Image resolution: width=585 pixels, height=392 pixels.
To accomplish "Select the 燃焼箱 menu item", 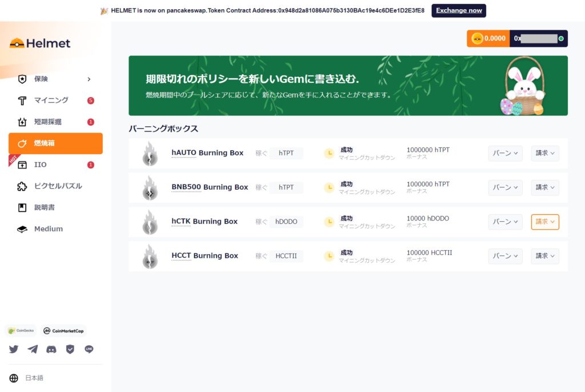I will click(x=55, y=143).
